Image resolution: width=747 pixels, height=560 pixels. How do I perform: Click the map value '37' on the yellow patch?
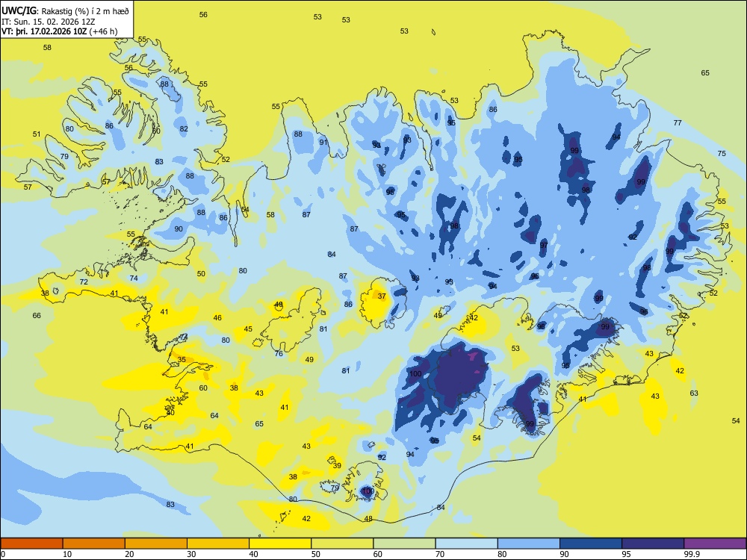tap(382, 296)
